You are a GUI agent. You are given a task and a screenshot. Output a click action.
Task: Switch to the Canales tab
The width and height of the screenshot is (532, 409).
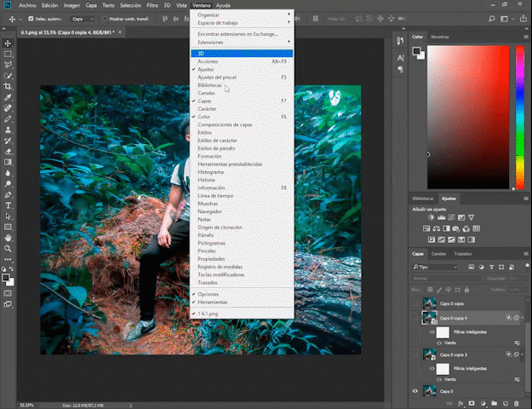[438, 254]
